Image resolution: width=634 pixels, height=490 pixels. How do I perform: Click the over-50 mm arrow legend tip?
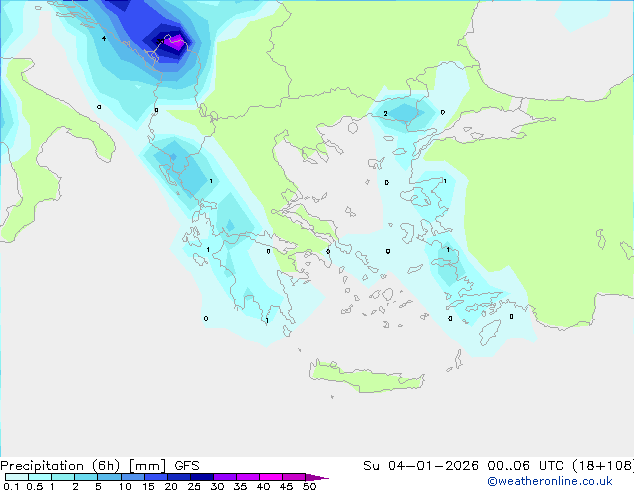point(317,477)
